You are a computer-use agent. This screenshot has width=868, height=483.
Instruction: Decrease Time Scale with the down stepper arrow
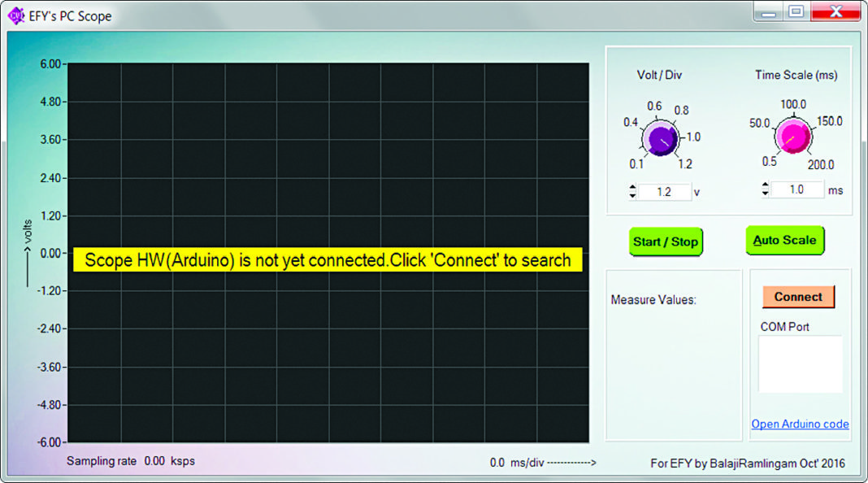click(765, 194)
